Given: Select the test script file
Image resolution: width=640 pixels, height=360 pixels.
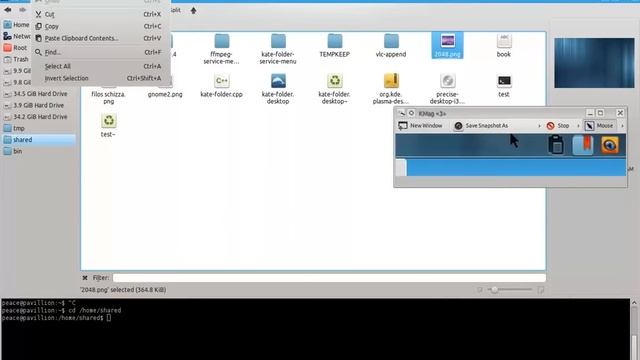Looking at the screenshot, I should pos(504,81).
